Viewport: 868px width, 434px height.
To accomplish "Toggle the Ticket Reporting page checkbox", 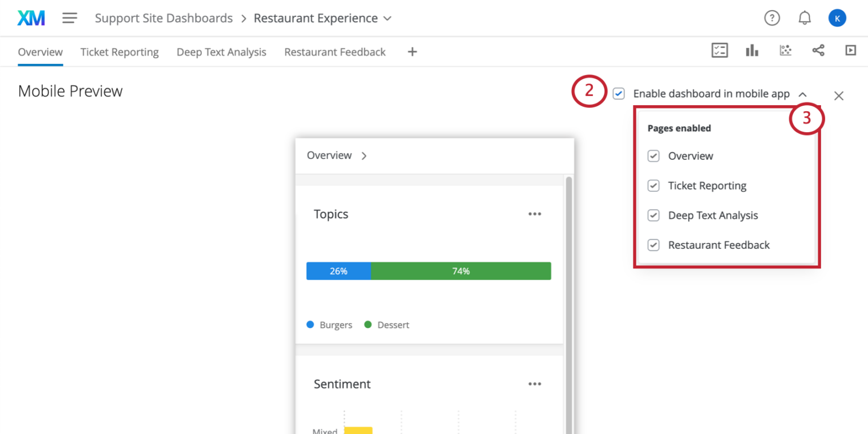I will (x=653, y=186).
